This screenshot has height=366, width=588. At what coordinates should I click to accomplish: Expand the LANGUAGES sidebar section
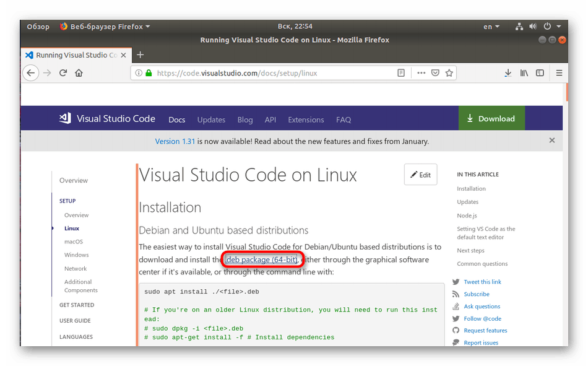click(76, 337)
